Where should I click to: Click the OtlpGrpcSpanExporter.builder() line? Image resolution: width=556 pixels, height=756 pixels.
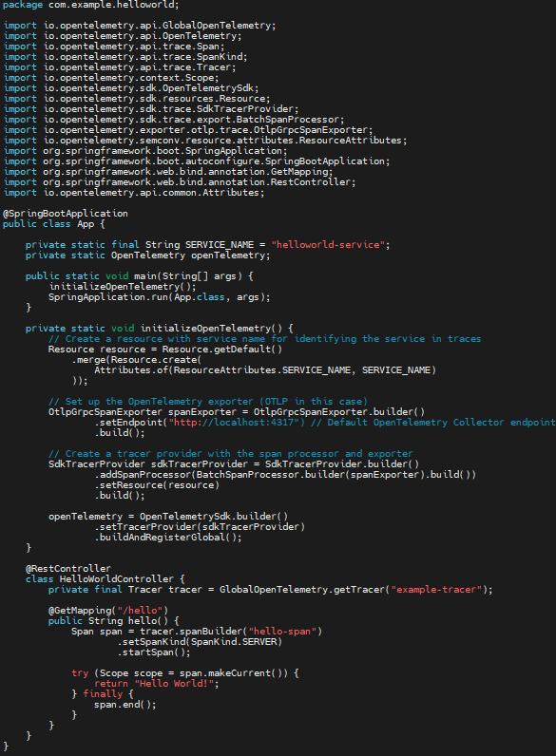[x=237, y=412]
